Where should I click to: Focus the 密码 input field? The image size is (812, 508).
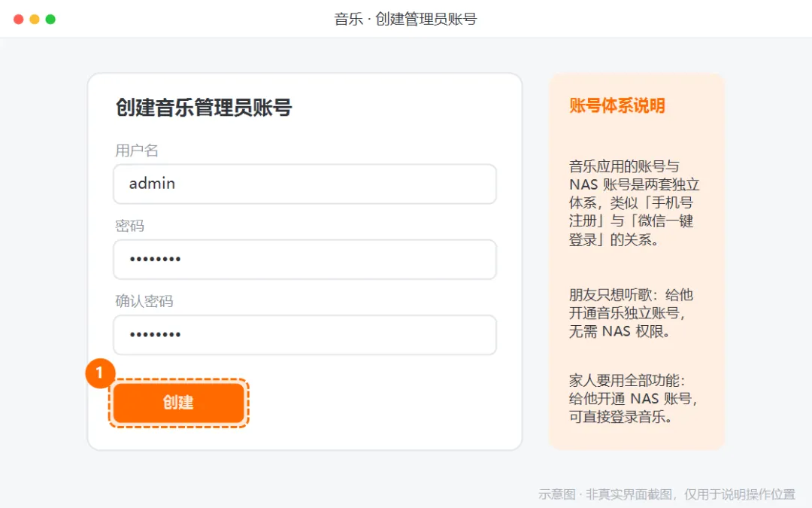[305, 259]
